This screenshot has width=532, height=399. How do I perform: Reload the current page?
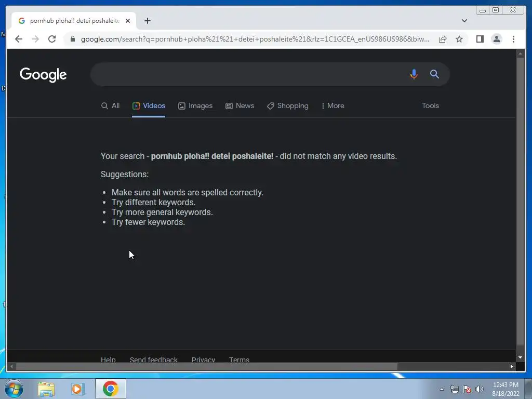(x=52, y=39)
